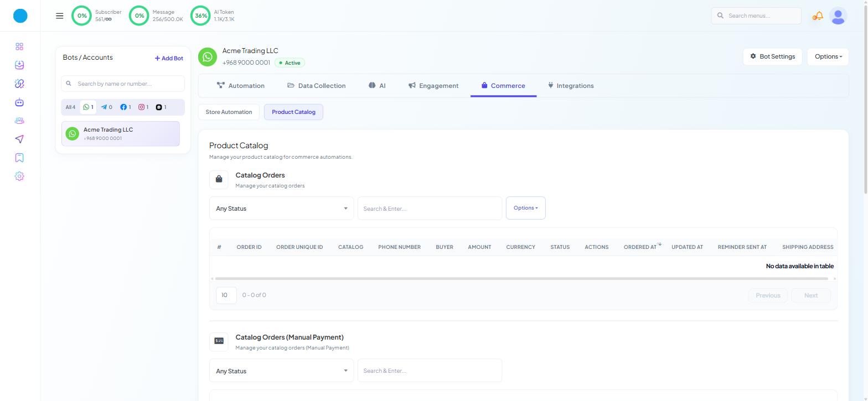This screenshot has height=401, width=868.
Task: Sort by the CATALOG column header
Action: pyautogui.click(x=351, y=247)
